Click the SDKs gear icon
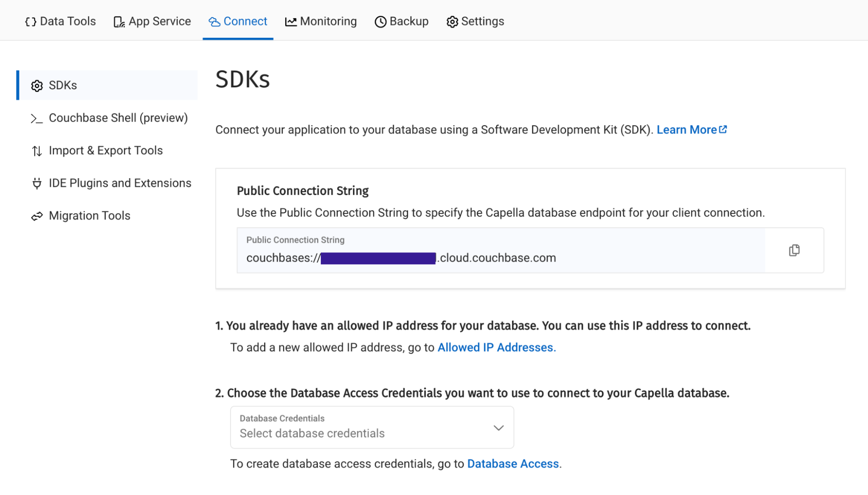This screenshot has height=495, width=868. pyautogui.click(x=37, y=85)
